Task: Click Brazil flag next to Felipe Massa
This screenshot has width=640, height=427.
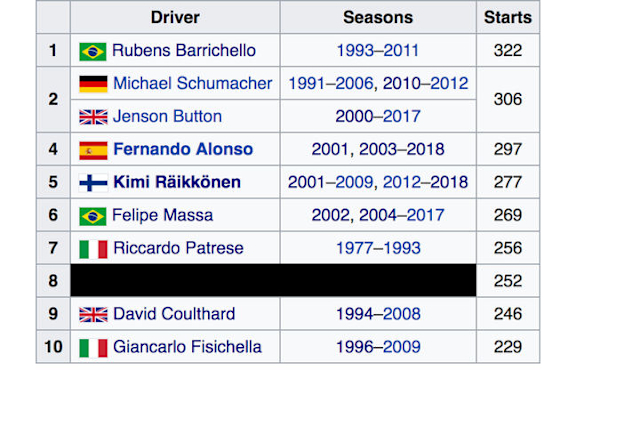Action: pyautogui.click(x=93, y=216)
